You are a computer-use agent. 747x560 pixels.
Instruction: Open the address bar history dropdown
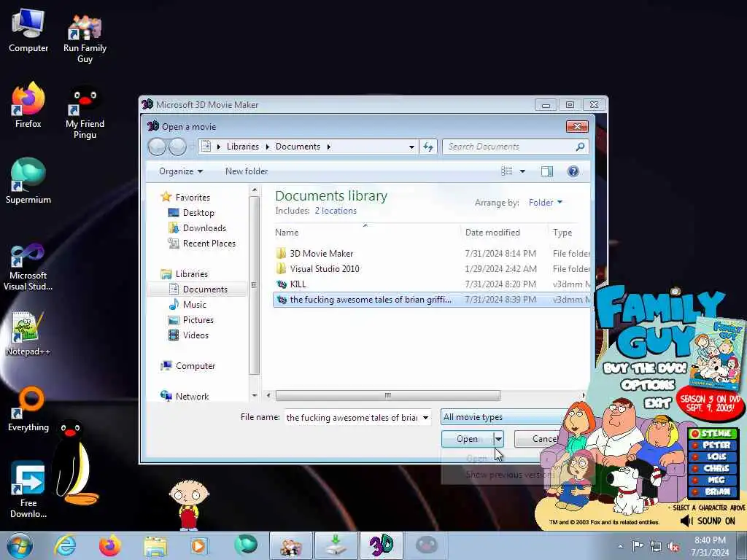point(411,147)
